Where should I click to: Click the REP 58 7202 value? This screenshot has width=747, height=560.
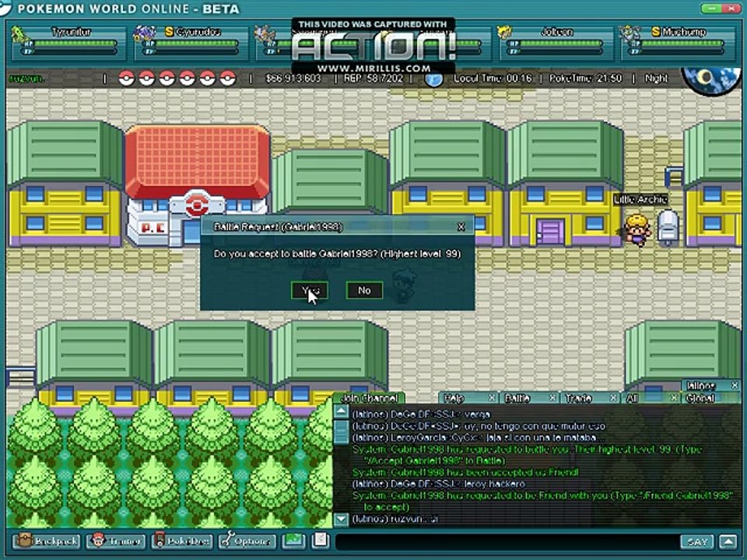click(373, 78)
